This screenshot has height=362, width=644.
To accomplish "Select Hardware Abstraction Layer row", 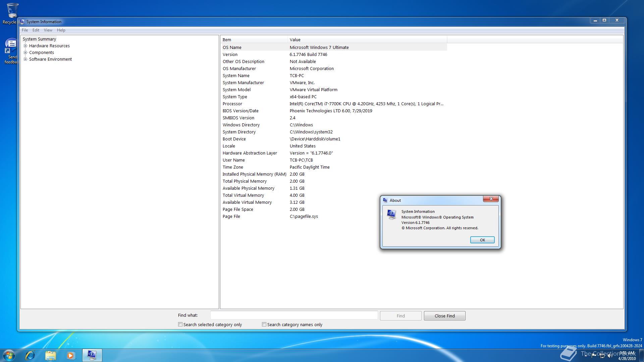I will 334,153.
